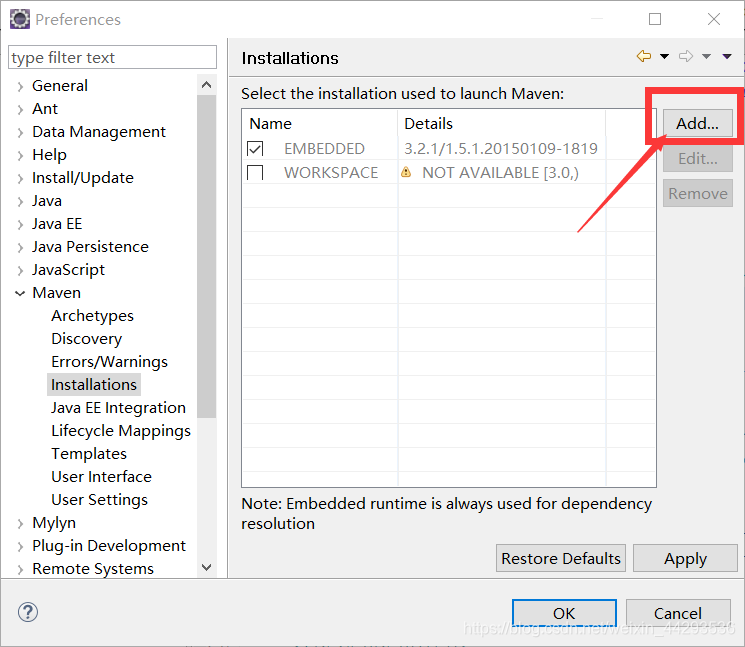Click the forward navigation arrow icon
Viewport: 745px width, 647px height.
[686, 57]
